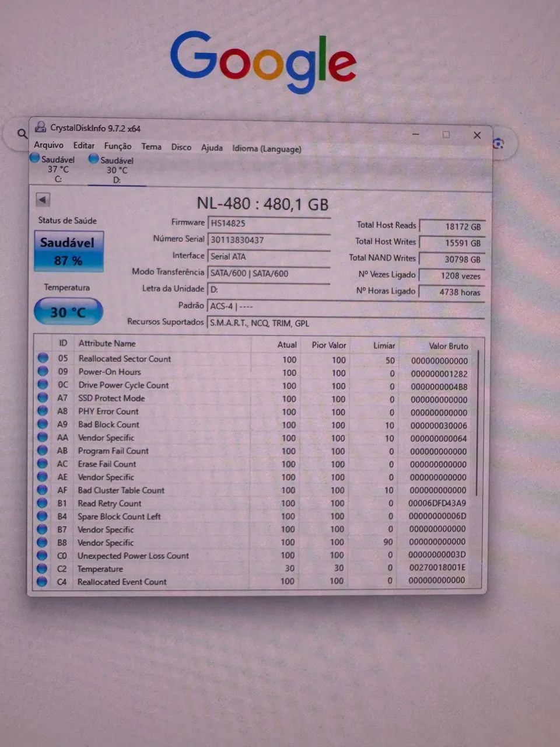Click the status icon for Bad Cluster Table Count
Viewport: 560px width, 747px height.
[x=42, y=490]
